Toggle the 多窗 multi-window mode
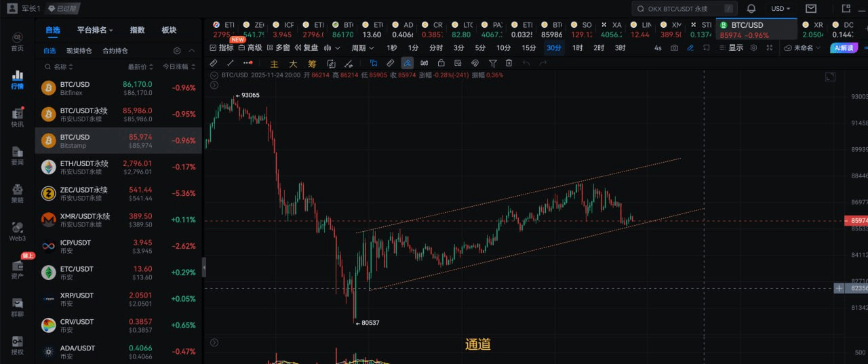868x364 pixels. (x=278, y=48)
